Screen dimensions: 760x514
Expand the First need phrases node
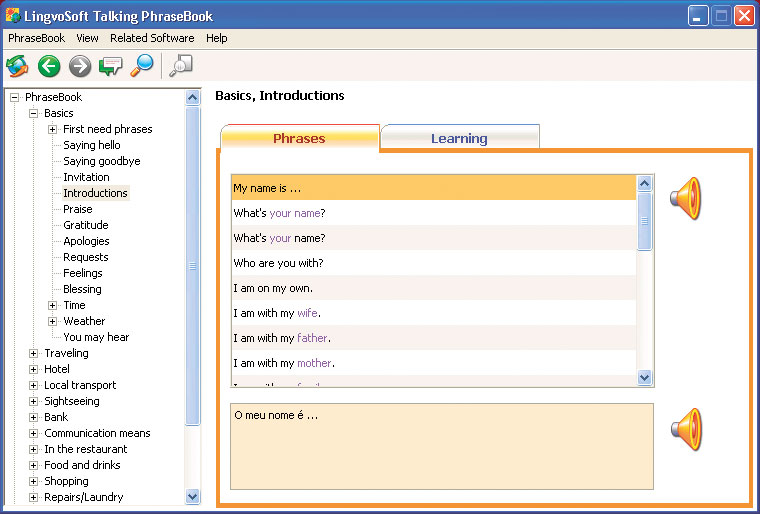[52, 129]
